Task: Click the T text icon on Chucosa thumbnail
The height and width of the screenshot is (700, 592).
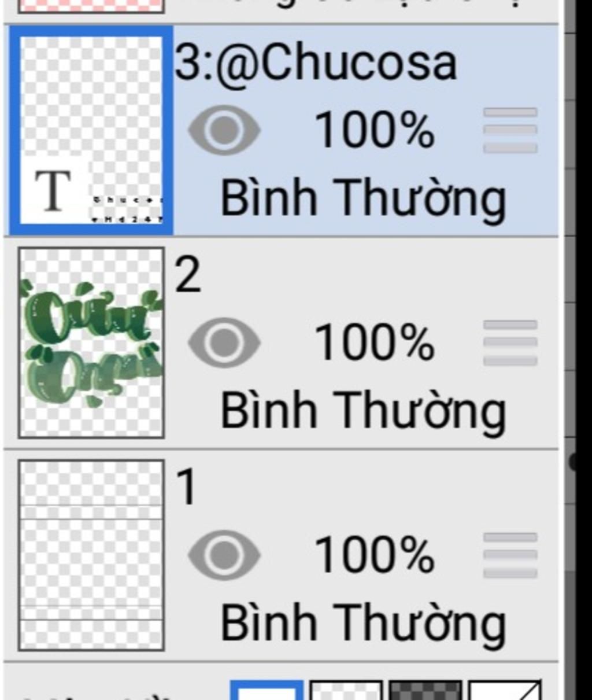Action: click(53, 191)
